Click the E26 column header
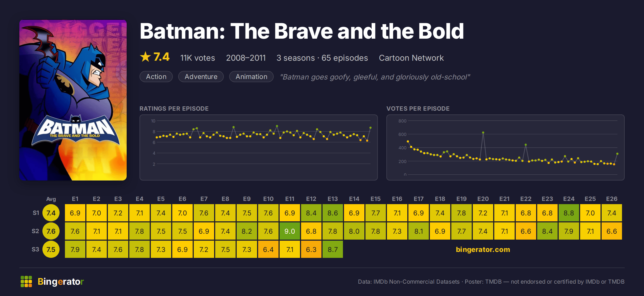Screen dimensions: 644x296 pos(612,199)
